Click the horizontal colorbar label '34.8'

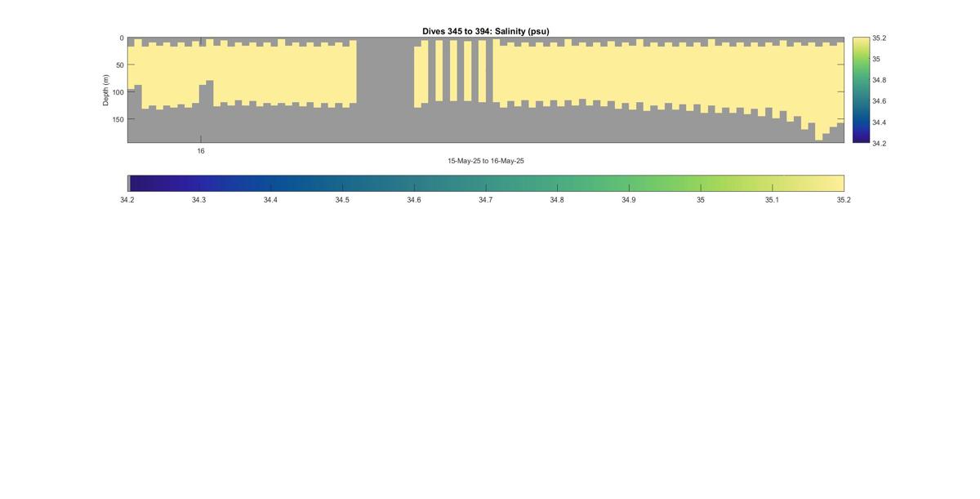(x=557, y=200)
